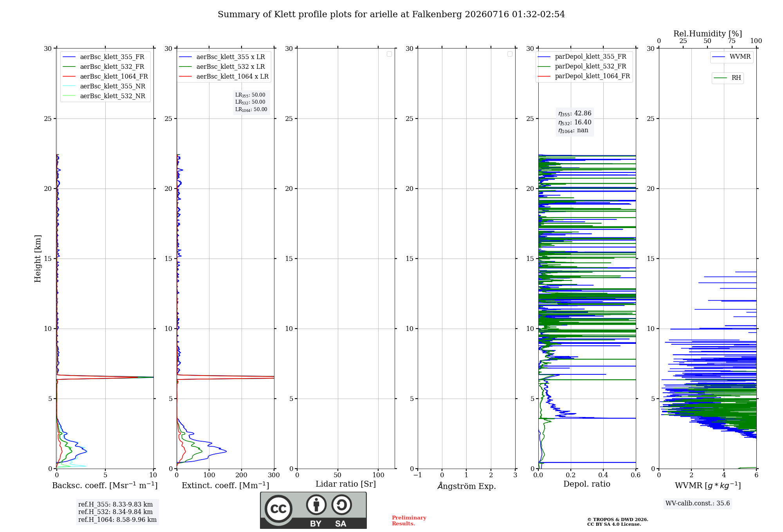Image resolution: width=783 pixels, height=532 pixels.
Task: Click the ref.H_355 reference height text
Action: [115, 505]
